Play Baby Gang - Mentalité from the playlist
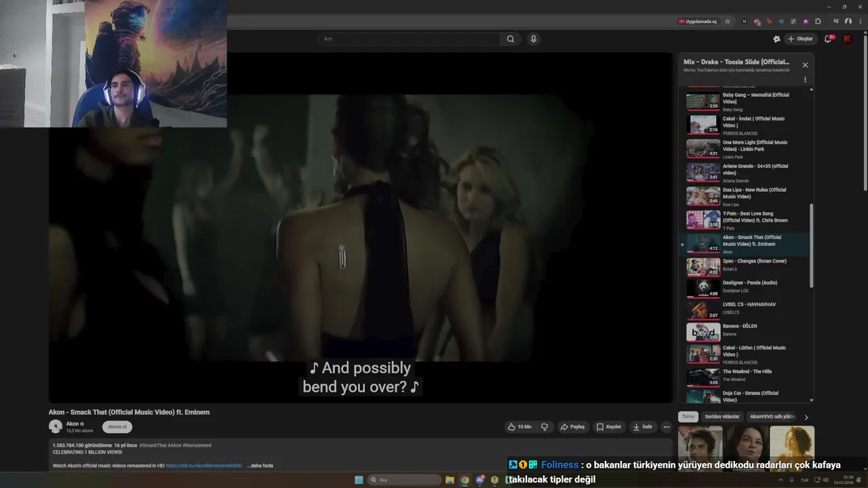 [x=745, y=102]
